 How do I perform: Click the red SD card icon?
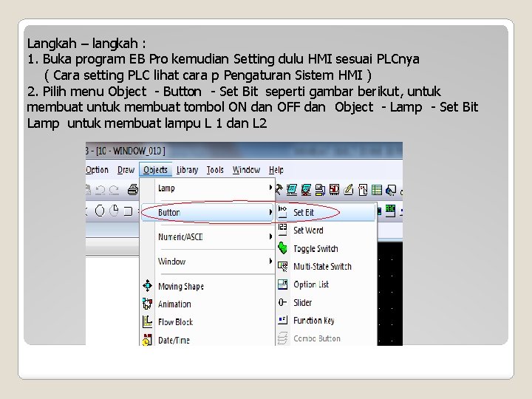[334, 189]
